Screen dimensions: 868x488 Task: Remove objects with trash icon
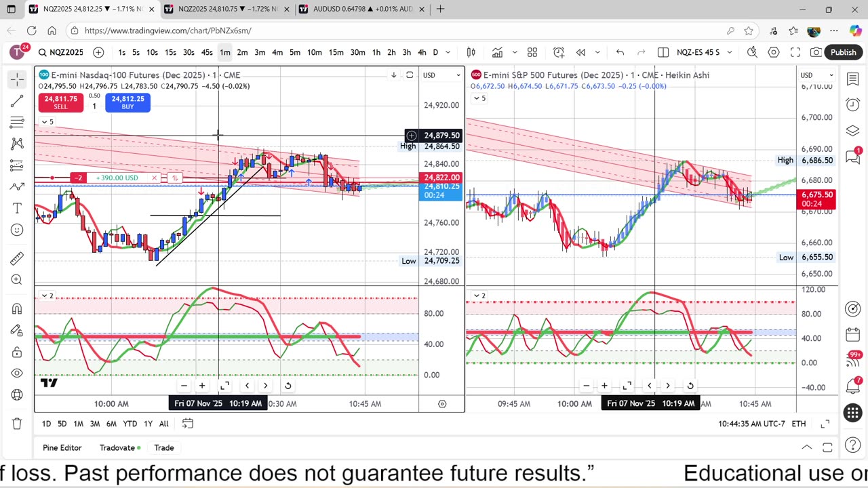pyautogui.click(x=17, y=424)
